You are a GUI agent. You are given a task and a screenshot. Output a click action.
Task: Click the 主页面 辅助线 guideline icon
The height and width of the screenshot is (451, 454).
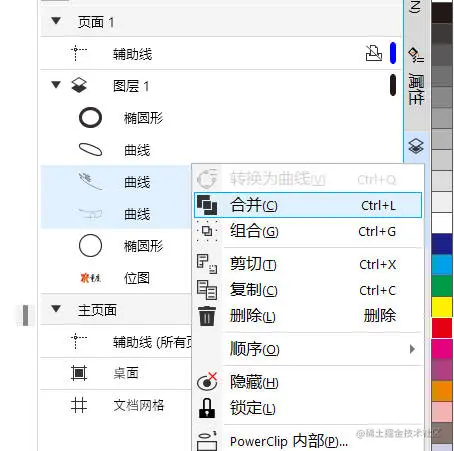coord(79,341)
